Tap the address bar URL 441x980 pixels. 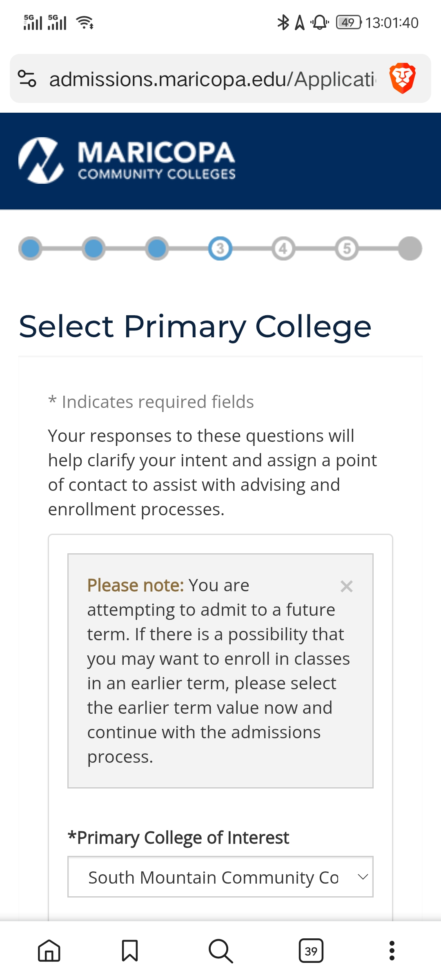pyautogui.click(x=212, y=79)
